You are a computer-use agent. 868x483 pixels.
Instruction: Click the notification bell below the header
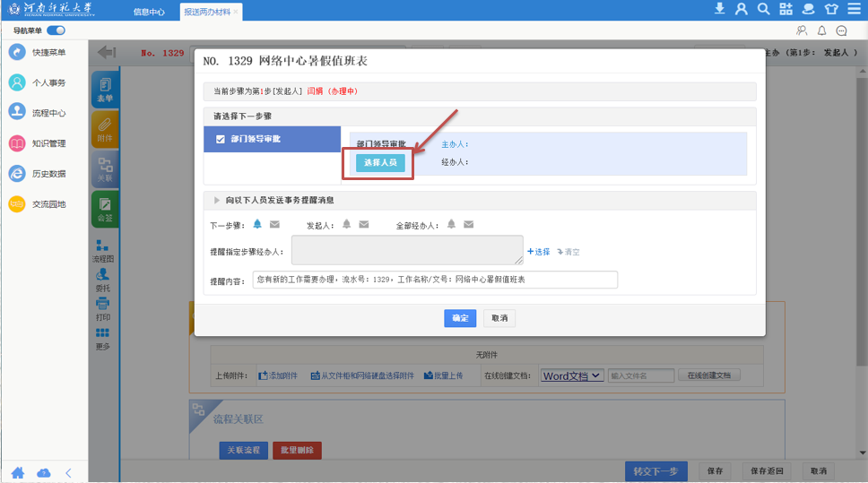(x=821, y=30)
